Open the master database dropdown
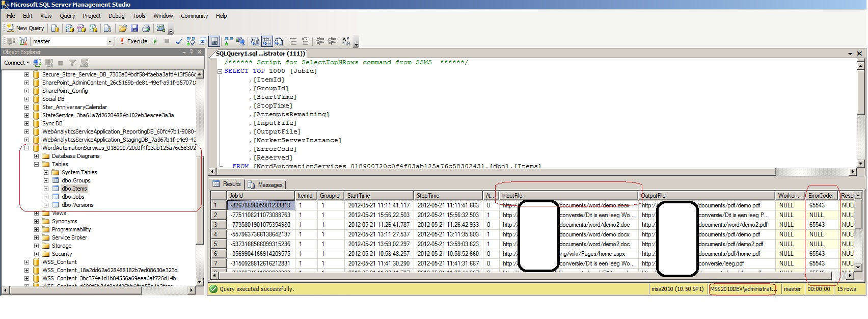The image size is (868, 319). click(x=110, y=41)
